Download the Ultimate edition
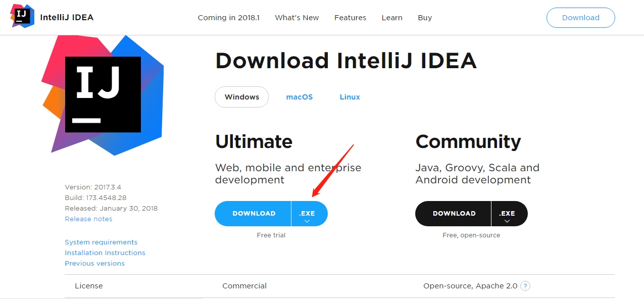Viewport: 644px width, 299px height. (254, 214)
